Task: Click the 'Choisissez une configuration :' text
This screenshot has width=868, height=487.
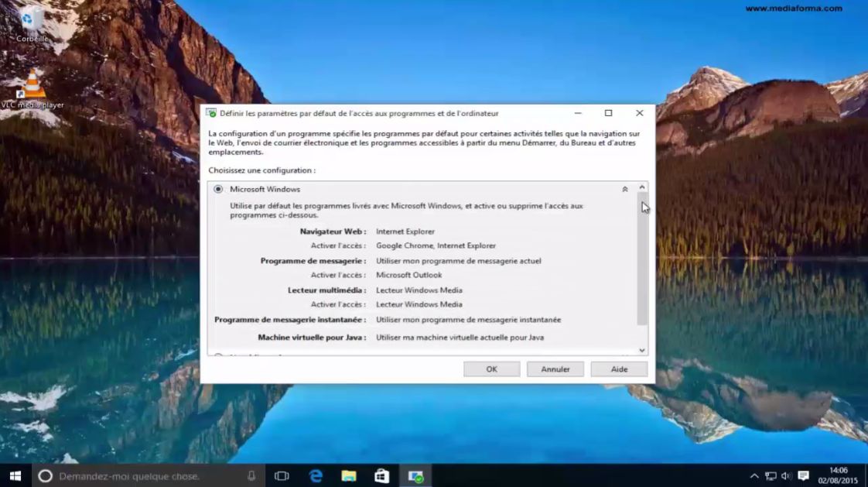Action: click(x=261, y=170)
